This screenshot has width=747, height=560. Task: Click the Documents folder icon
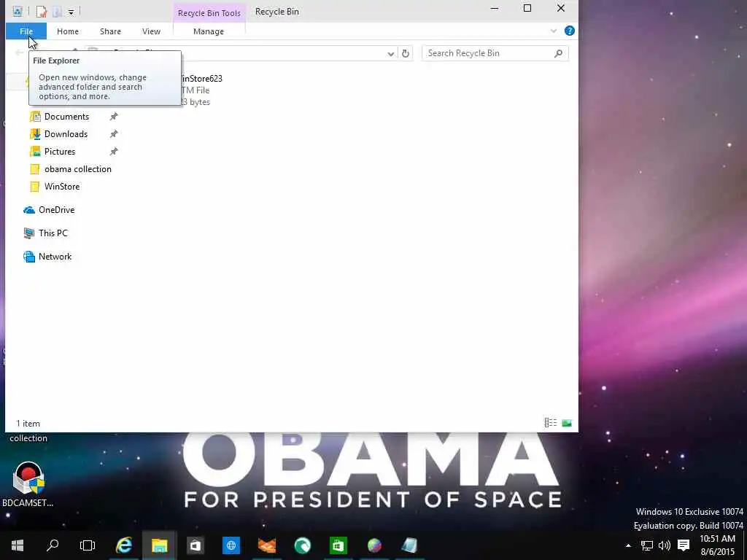[x=35, y=117]
